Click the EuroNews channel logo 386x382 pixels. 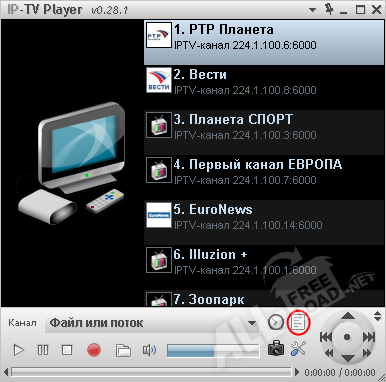tap(159, 215)
